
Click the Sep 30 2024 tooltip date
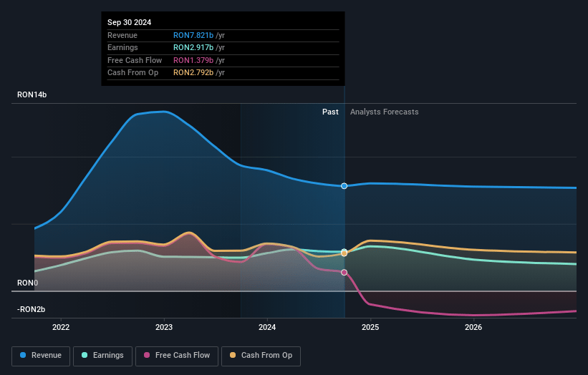[130, 22]
